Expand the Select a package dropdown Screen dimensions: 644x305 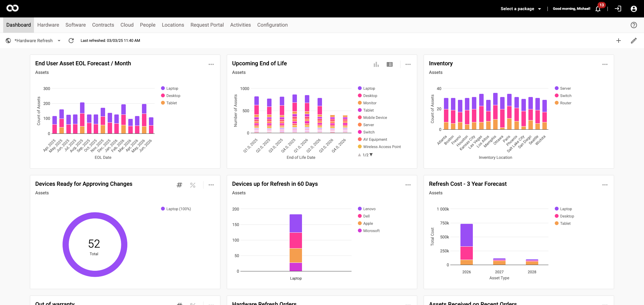point(521,9)
